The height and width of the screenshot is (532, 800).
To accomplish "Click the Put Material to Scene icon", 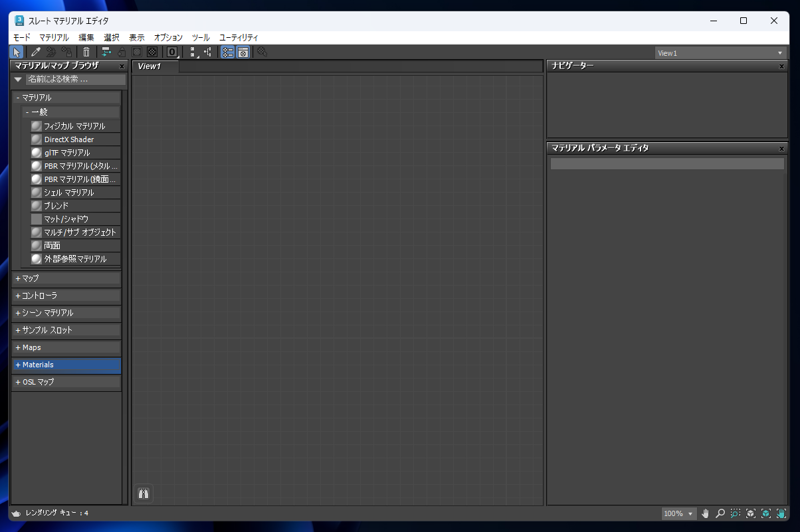I will tap(51, 52).
